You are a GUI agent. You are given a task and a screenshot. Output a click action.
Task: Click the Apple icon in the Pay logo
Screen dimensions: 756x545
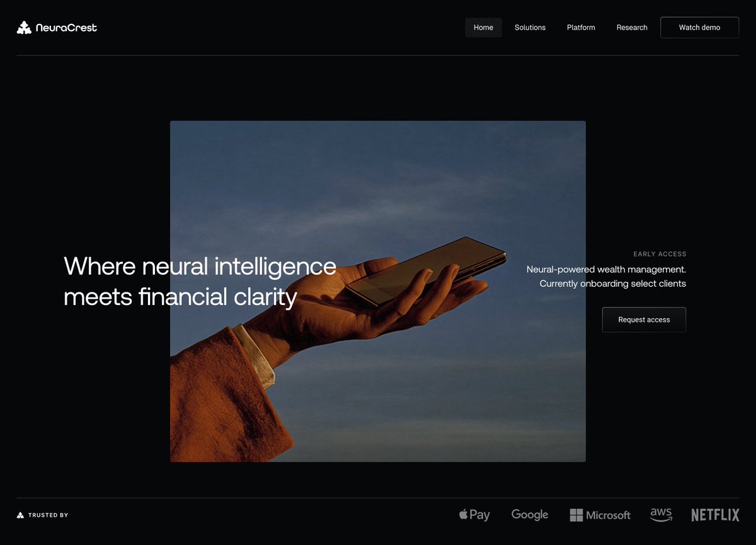coord(462,514)
